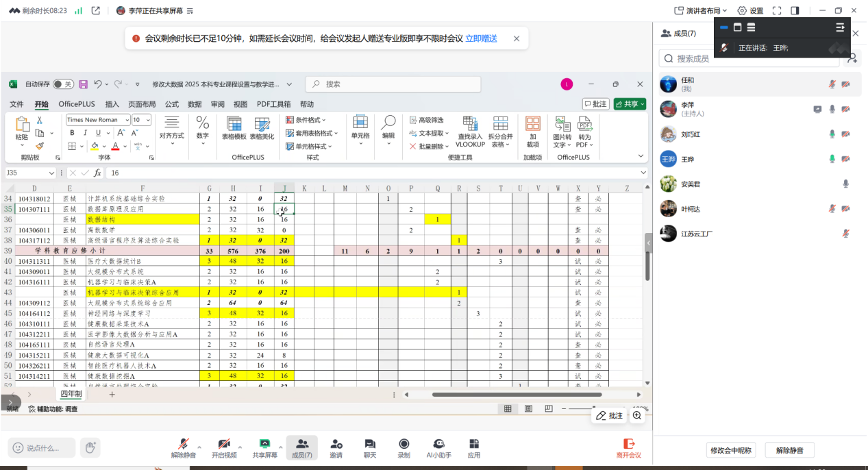Viewport: 868px width, 470px height.
Task: Switch to the Formulas ribbon tab
Action: [x=171, y=104]
